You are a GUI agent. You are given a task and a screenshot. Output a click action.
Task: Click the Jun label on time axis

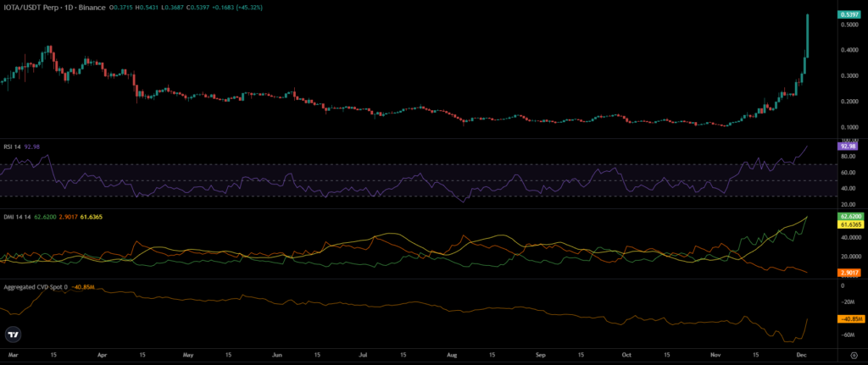point(278,355)
